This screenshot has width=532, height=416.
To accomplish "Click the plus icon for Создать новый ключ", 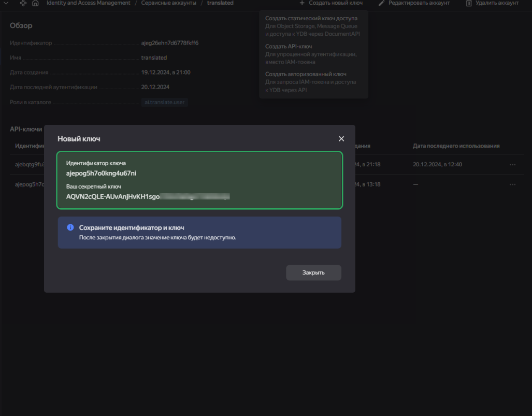I will [x=302, y=3].
